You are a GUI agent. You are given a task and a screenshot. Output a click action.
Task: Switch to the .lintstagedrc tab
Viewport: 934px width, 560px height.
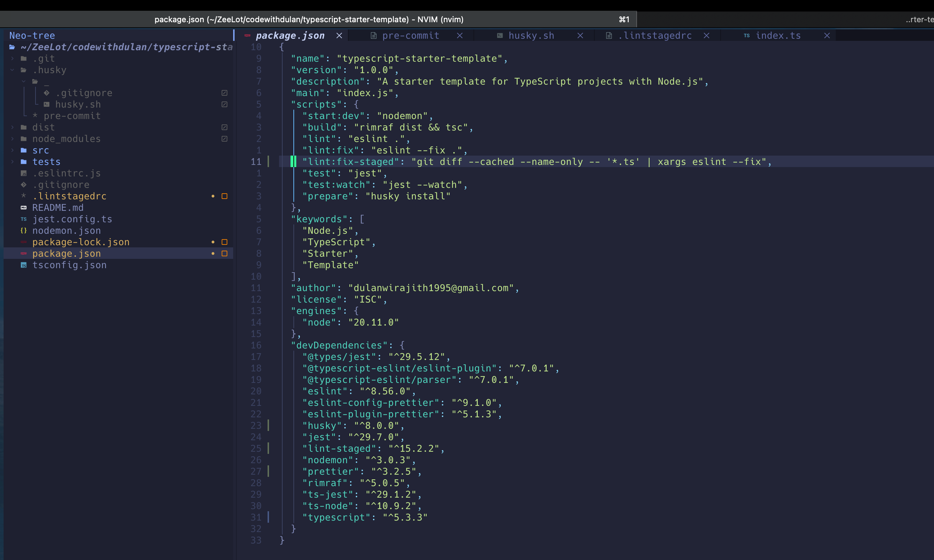[655, 35]
